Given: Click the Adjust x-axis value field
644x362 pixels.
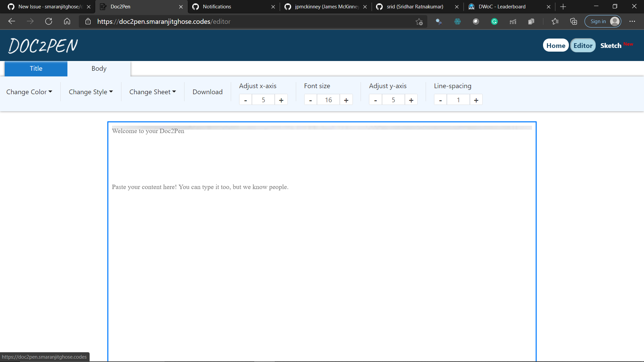Looking at the screenshot, I should tap(263, 100).
